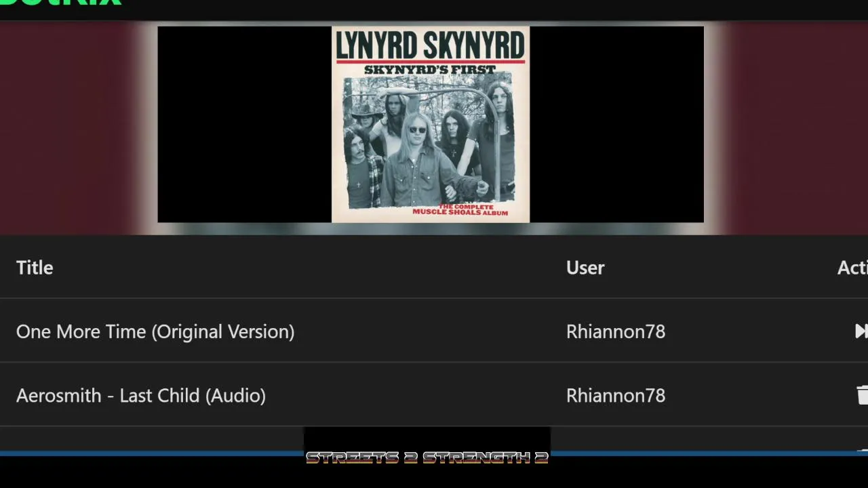Screen dimensions: 868x488
Task: Sort by the Title column header
Action: [35, 268]
